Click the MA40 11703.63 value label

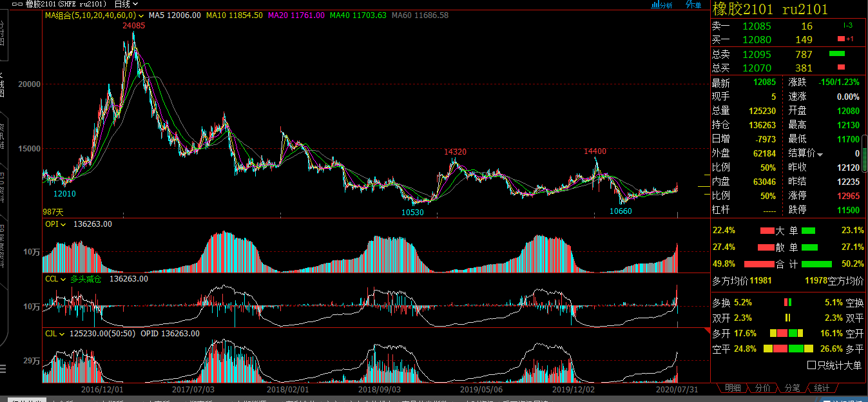click(358, 15)
